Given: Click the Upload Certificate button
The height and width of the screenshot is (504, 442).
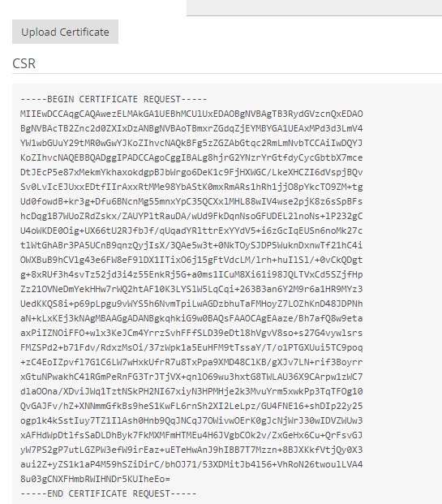Looking at the screenshot, I should pos(65,32).
